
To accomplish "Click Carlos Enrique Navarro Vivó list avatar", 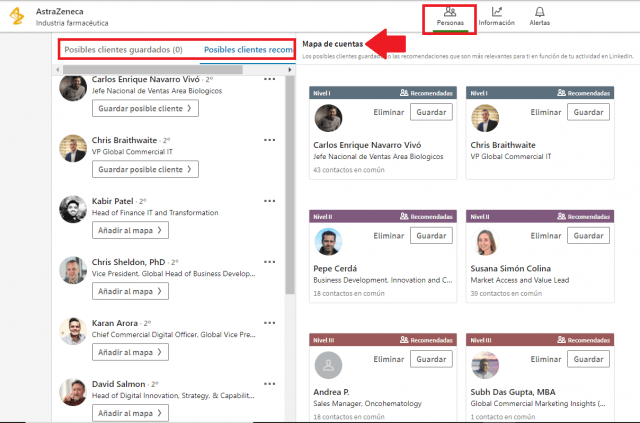I will [73, 87].
